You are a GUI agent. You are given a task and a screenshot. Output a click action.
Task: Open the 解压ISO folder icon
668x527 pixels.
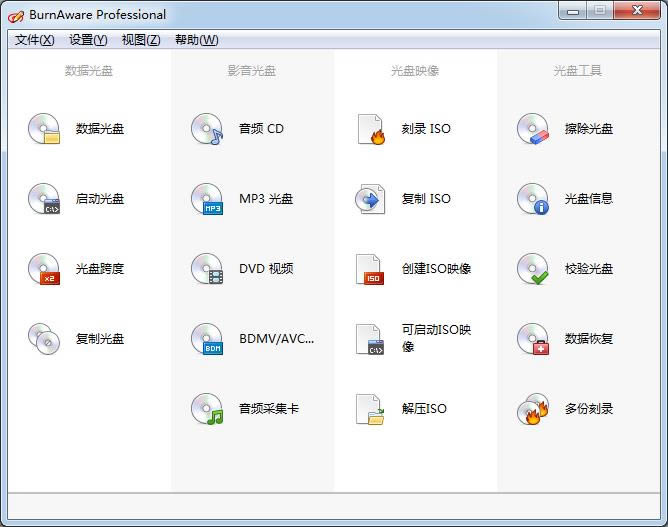[370, 409]
